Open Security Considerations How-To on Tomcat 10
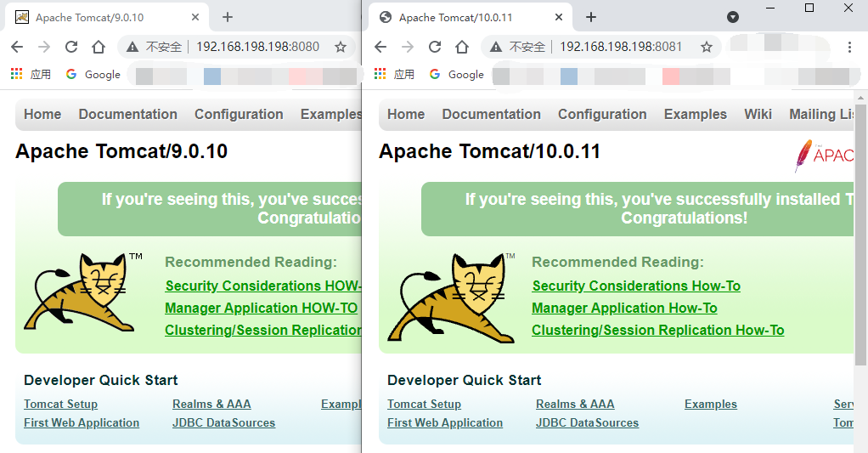Viewport: 868px width, 453px height. (636, 286)
